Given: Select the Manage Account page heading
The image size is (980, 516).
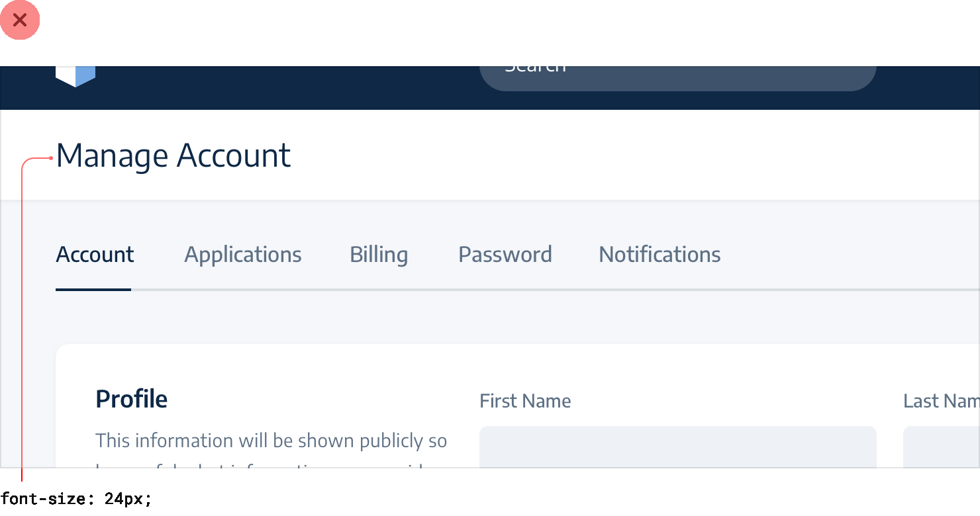Looking at the screenshot, I should point(173,156).
